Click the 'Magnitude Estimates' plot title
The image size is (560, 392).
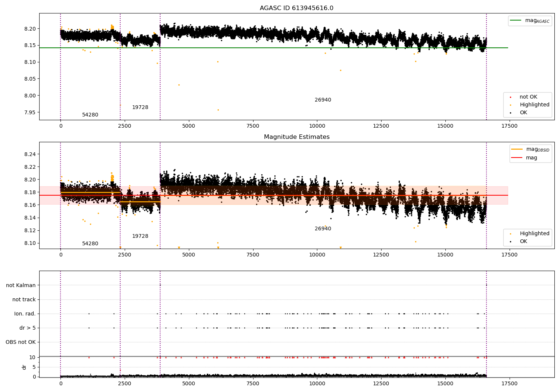click(296, 137)
